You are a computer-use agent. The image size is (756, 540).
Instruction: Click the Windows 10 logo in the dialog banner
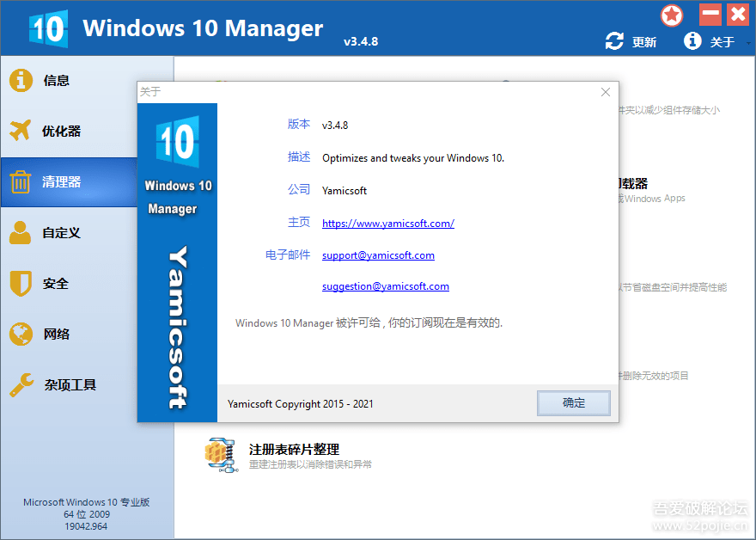coord(178,141)
